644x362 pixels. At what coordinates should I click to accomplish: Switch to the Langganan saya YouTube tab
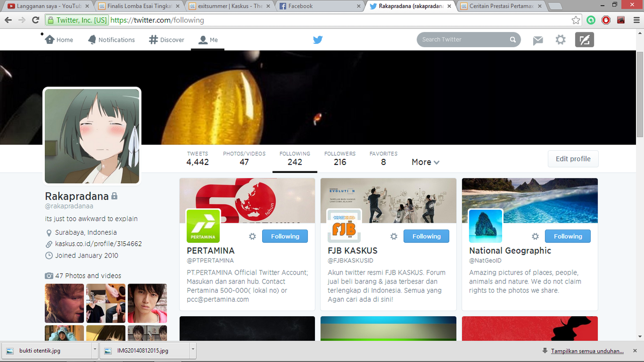[x=48, y=6]
